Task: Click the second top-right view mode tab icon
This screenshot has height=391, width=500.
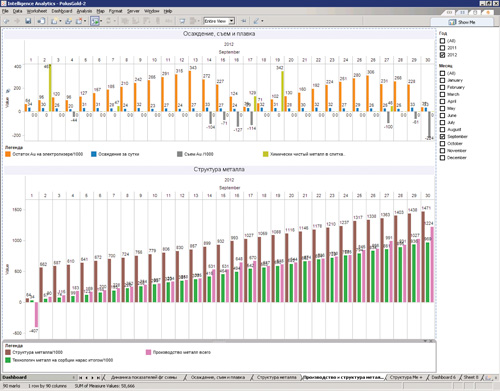Action: pos(462,12)
